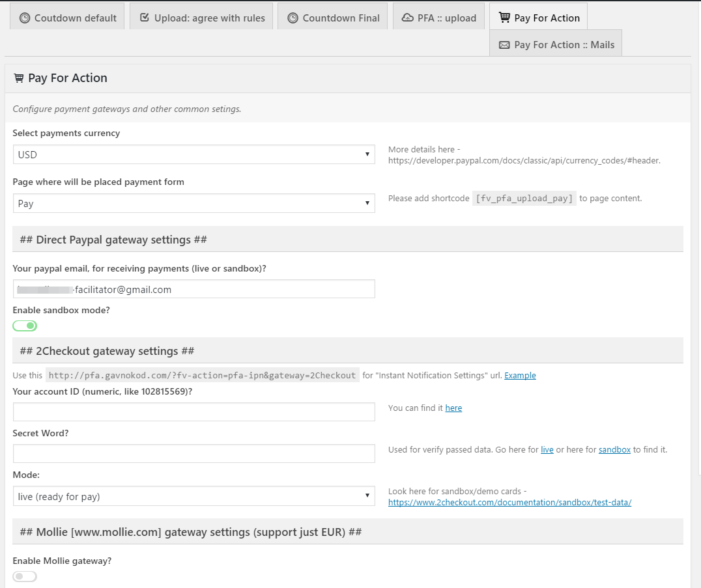
Task: Click the 2Checkout gateway settings heading
Action: coord(107,351)
